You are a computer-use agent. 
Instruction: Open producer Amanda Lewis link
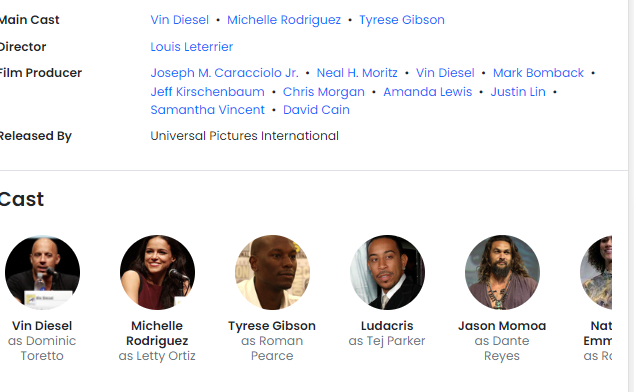pos(428,92)
